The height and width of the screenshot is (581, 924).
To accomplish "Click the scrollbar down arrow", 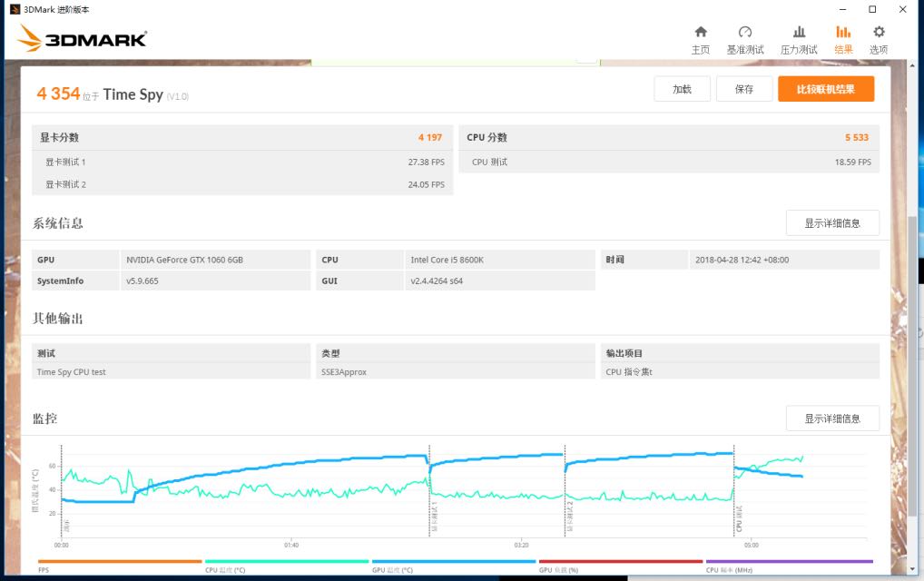I will (x=912, y=569).
